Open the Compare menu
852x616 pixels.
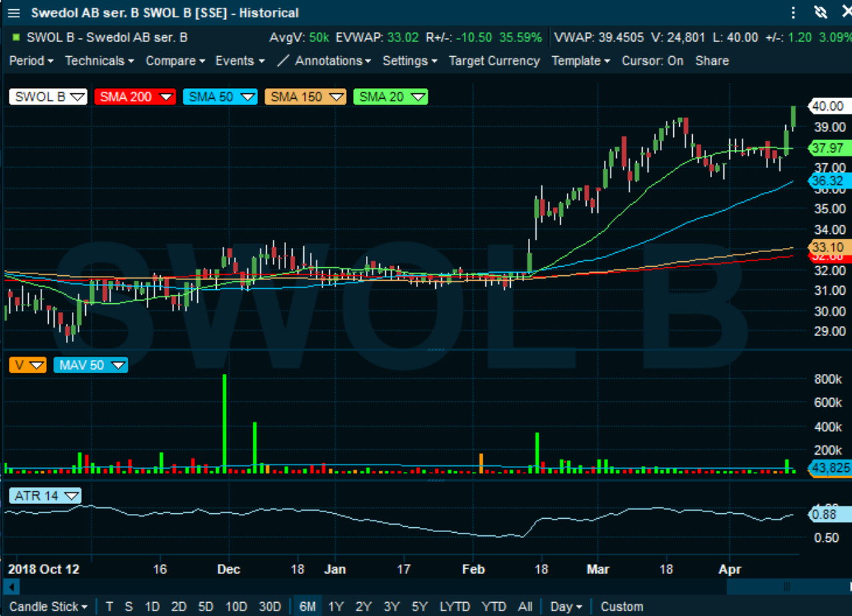click(175, 61)
